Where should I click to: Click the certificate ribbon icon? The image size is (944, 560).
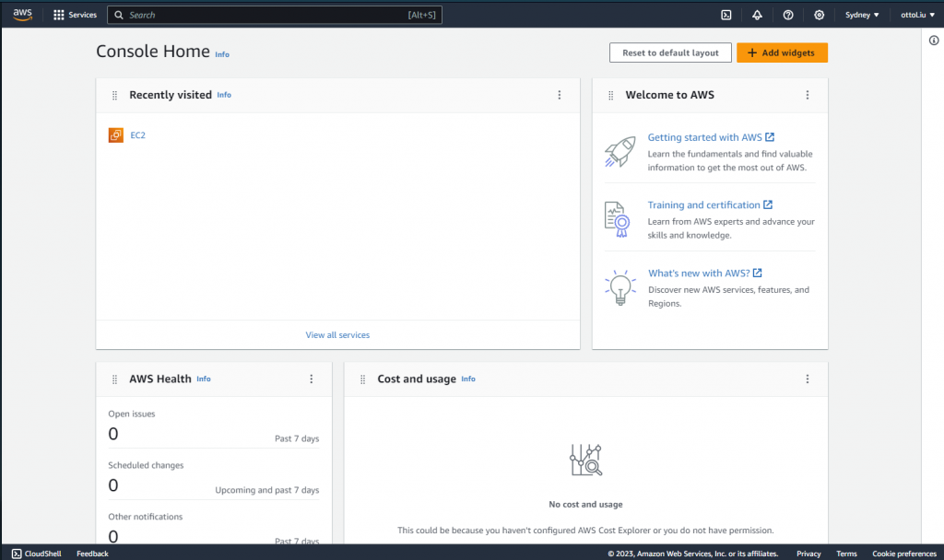[x=617, y=219]
